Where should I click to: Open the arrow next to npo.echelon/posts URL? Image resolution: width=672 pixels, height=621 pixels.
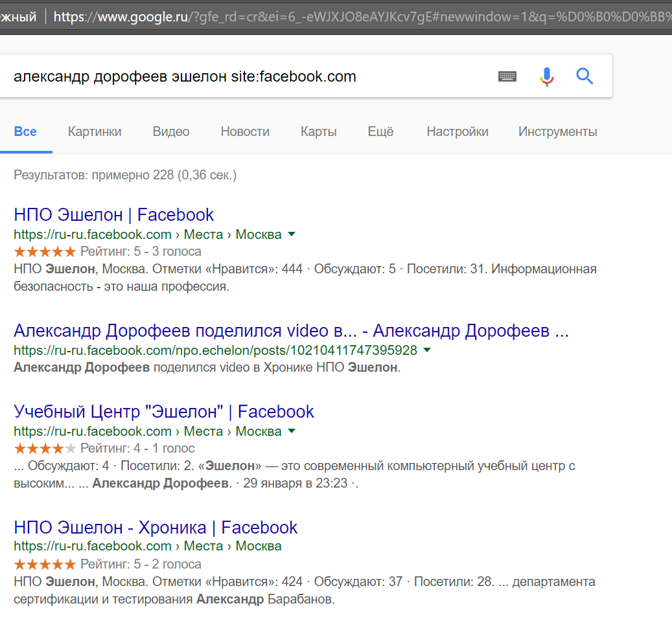point(427,350)
